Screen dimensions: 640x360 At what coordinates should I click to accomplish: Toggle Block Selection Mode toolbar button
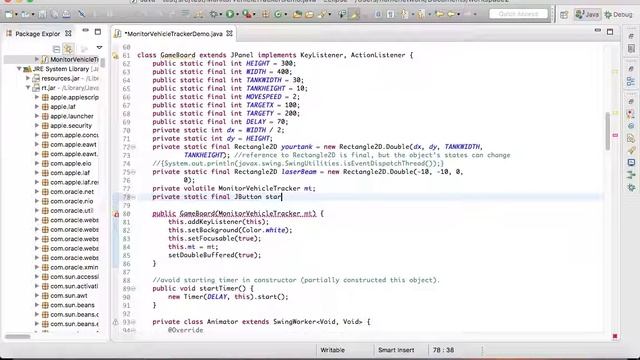tap(378, 14)
